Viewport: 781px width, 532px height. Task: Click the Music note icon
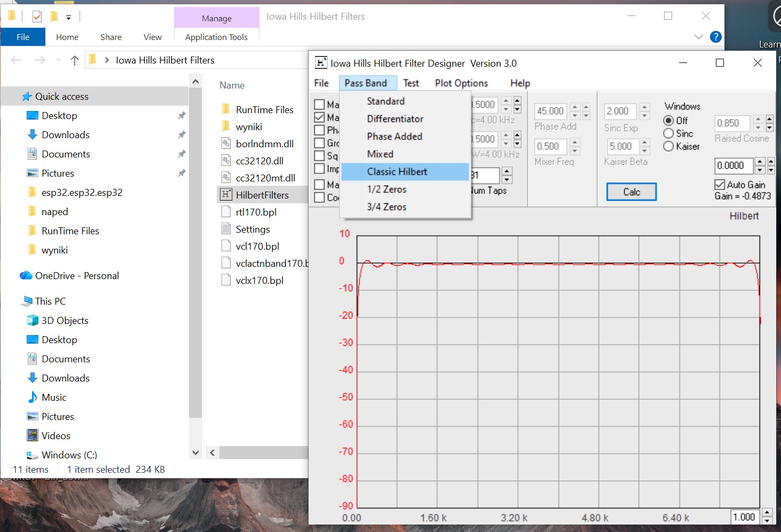[x=33, y=398]
